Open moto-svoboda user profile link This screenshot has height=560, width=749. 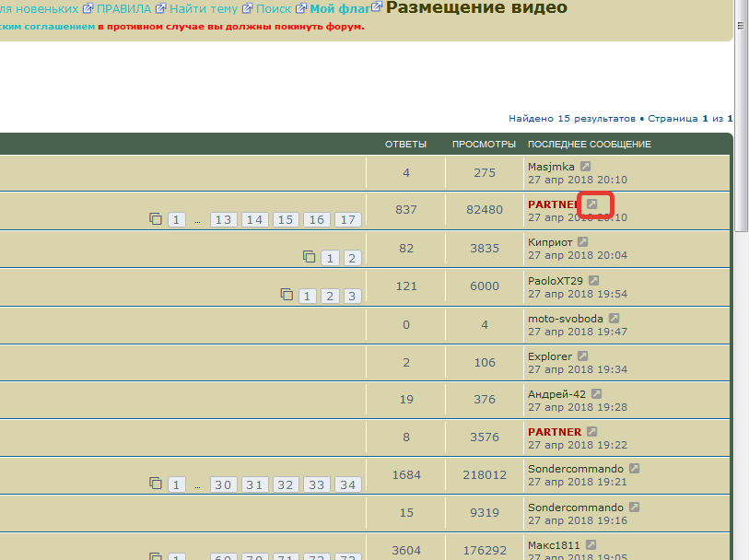tap(566, 318)
